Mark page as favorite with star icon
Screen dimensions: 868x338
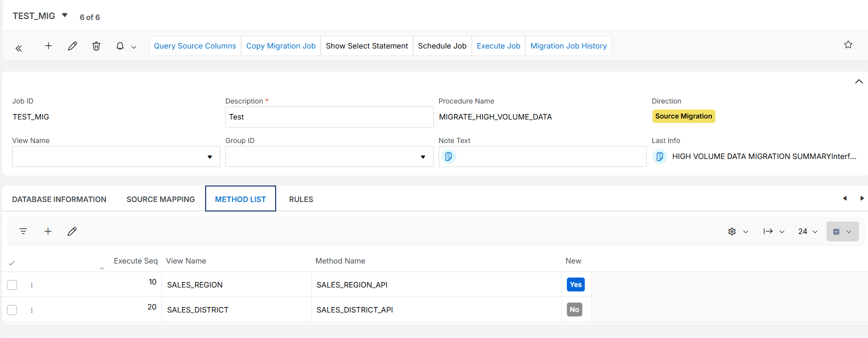click(x=848, y=44)
